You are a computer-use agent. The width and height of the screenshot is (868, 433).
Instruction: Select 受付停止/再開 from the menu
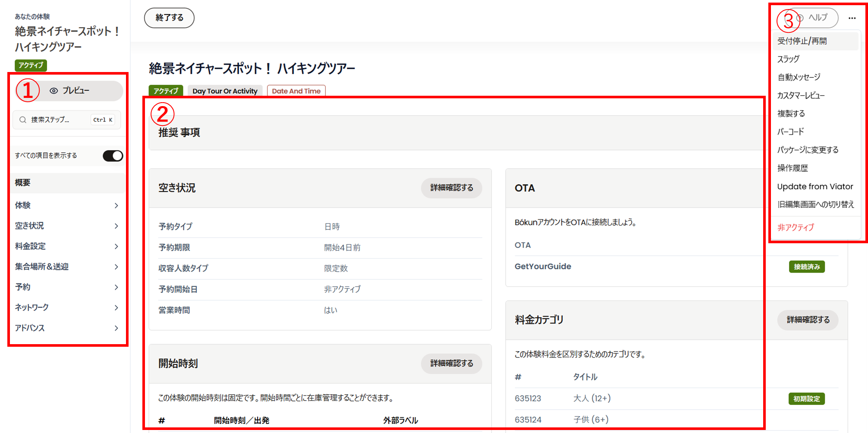pos(802,41)
